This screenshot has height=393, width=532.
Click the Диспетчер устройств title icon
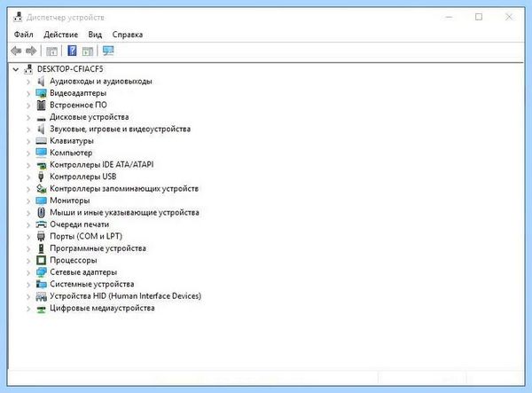tap(18, 17)
